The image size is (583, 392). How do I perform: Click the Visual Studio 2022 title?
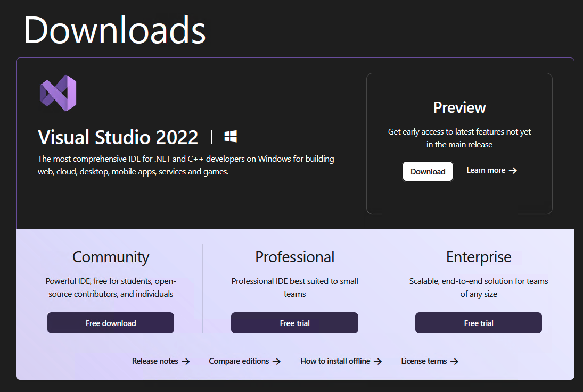(118, 137)
